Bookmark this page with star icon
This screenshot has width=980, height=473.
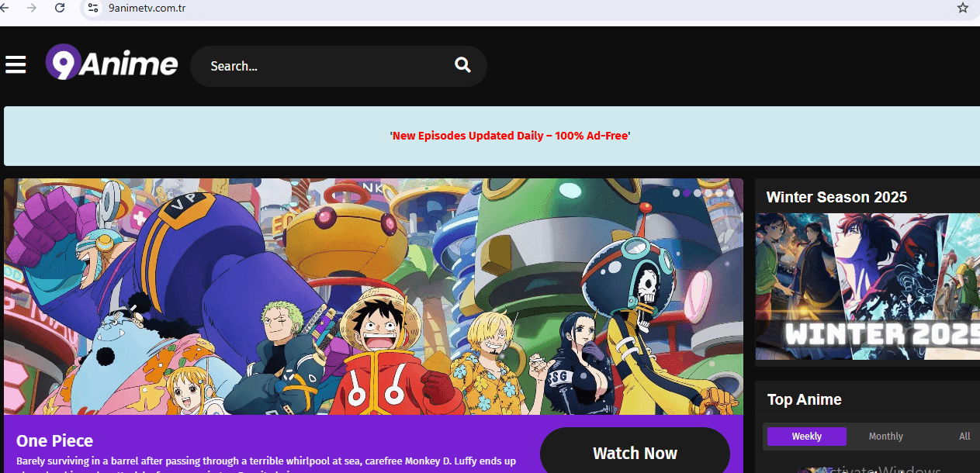[x=962, y=8]
